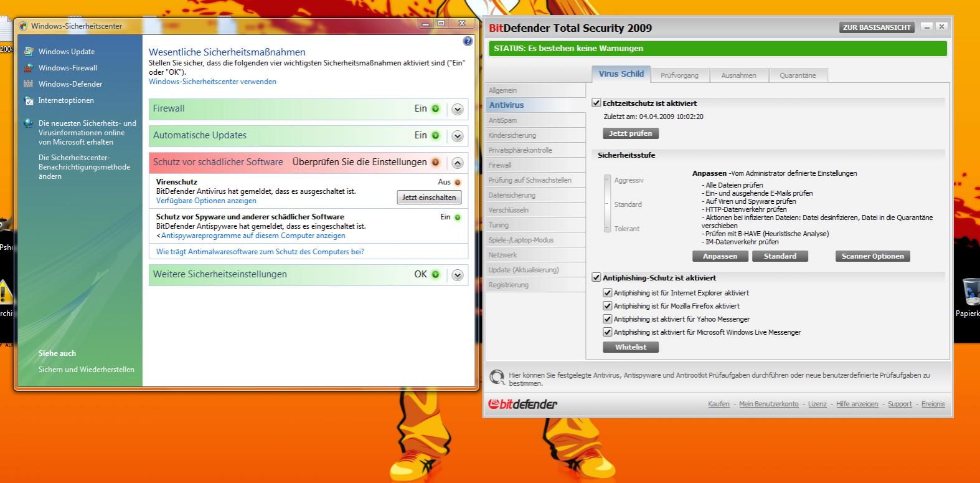Collapse Schutz vor schädlicher Software section
Screen dimensions: 980x483
(458, 163)
